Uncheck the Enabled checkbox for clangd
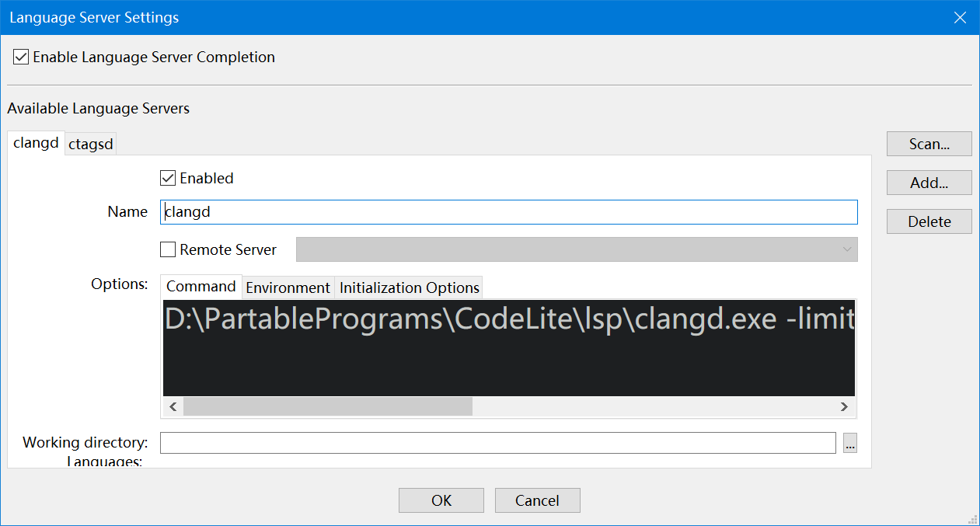The image size is (980, 526). [168, 178]
